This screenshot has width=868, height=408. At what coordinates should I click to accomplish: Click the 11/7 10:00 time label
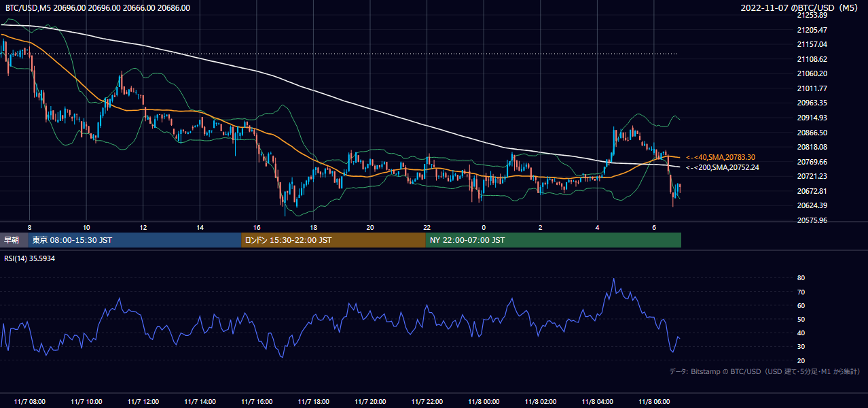pos(86,402)
